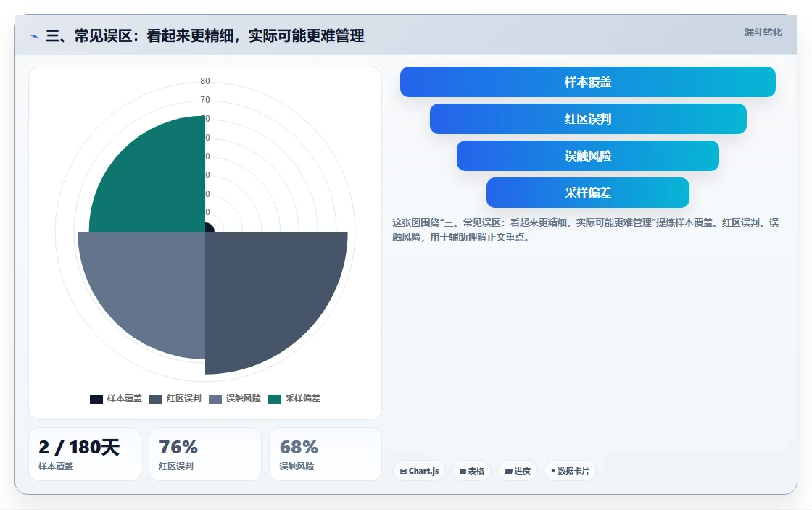This screenshot has width=812, height=510.
Task: Click the 漏斗转化 label in header
Action: pyautogui.click(x=763, y=32)
